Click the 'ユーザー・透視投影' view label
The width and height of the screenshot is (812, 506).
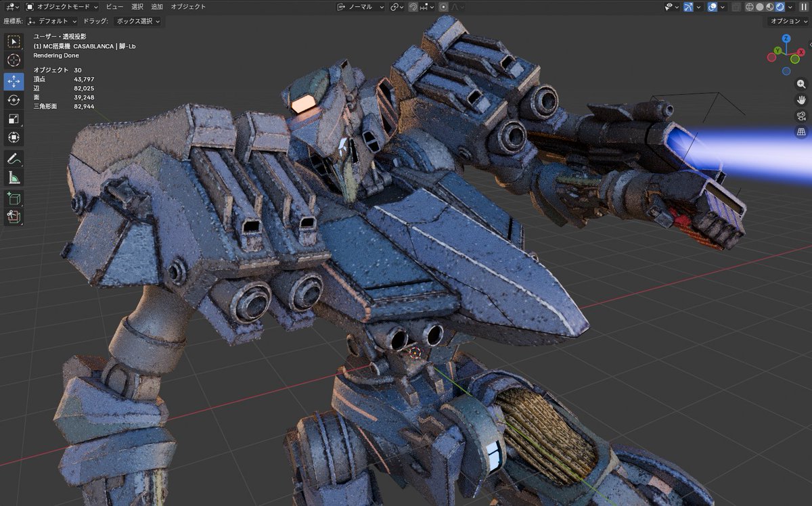pyautogui.click(x=60, y=37)
